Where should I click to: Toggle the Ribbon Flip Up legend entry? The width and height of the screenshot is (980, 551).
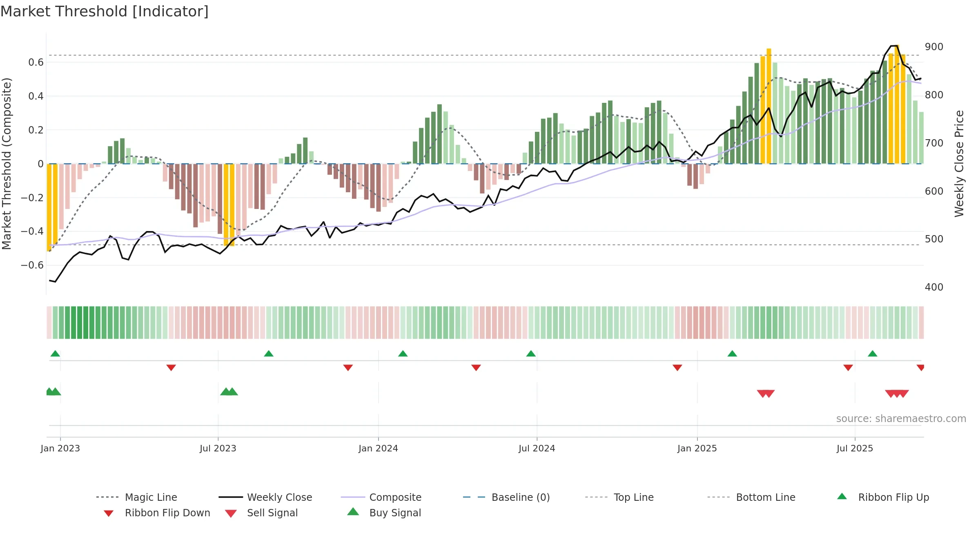click(883, 497)
